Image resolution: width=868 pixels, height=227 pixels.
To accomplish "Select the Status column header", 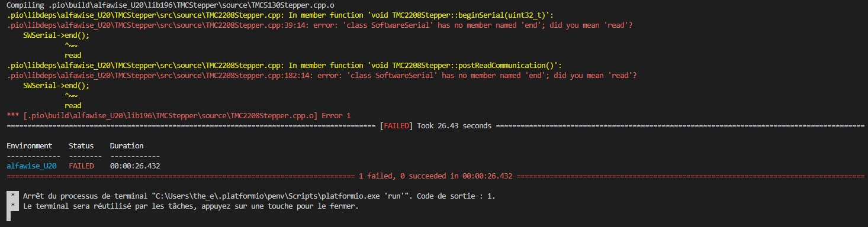I will (81, 145).
